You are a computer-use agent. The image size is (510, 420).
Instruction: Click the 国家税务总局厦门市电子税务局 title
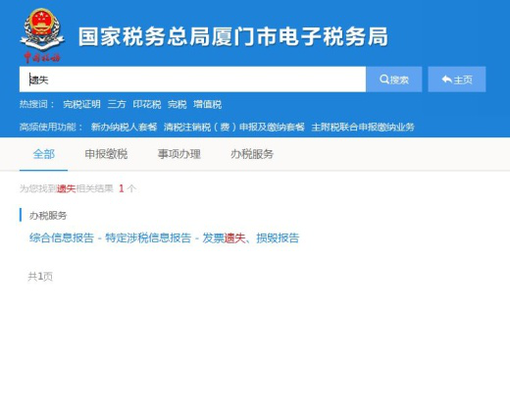coord(233,36)
